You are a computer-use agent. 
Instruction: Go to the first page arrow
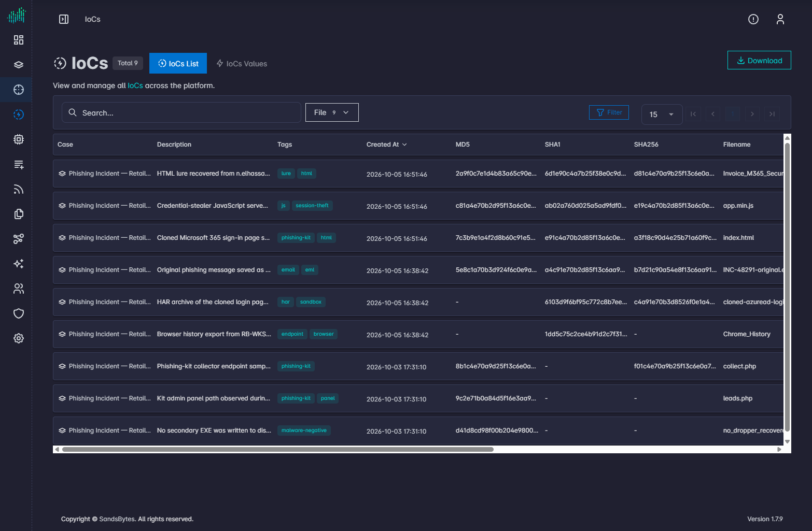click(x=693, y=114)
